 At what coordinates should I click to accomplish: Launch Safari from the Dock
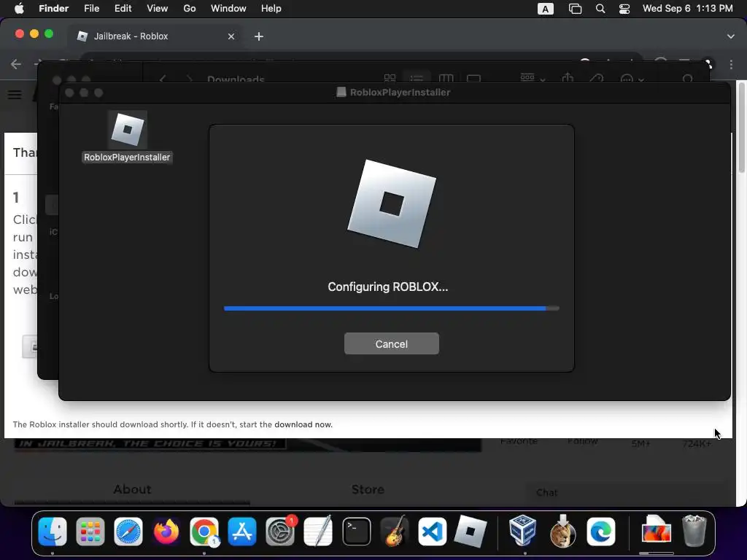[x=128, y=532]
